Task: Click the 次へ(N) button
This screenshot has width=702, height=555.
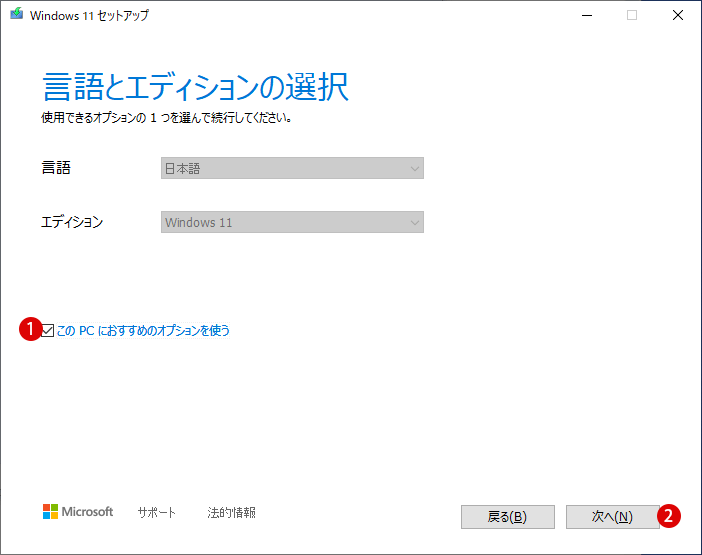Action: coord(612,517)
